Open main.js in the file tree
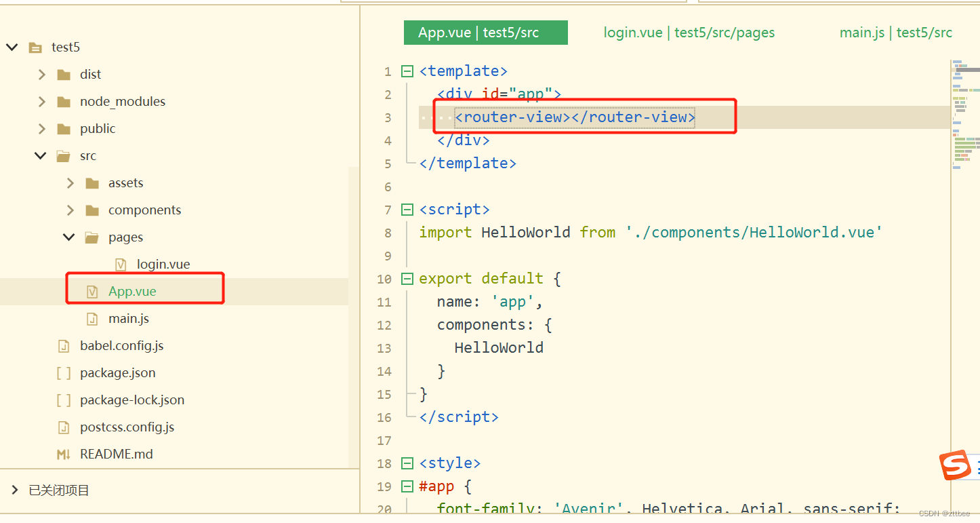Viewport: 980px width, 523px height. [x=129, y=319]
